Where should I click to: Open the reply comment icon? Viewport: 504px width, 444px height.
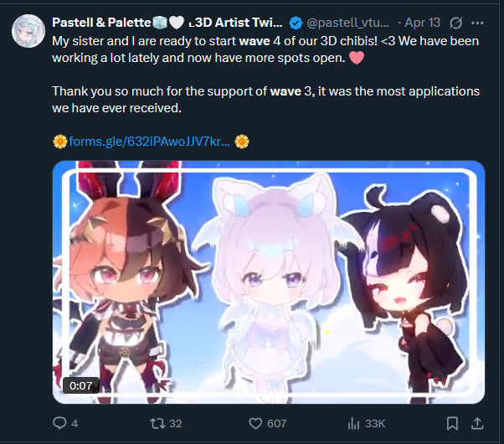[59, 423]
